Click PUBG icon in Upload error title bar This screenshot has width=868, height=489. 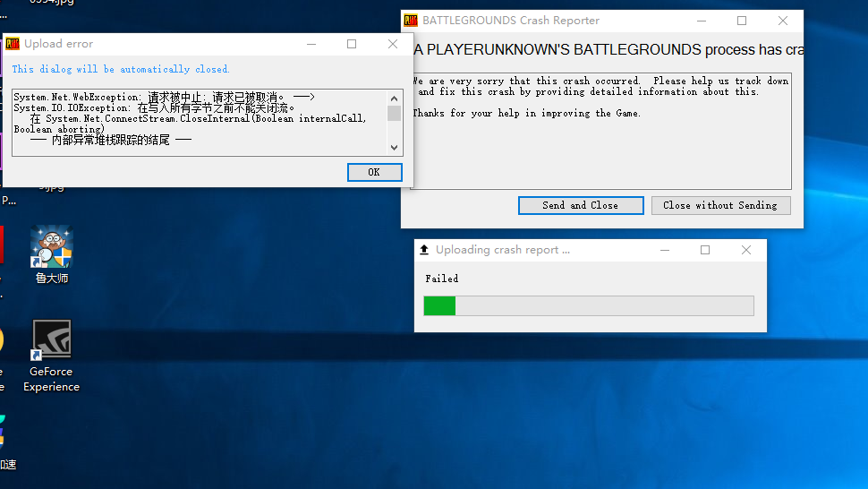tap(13, 44)
